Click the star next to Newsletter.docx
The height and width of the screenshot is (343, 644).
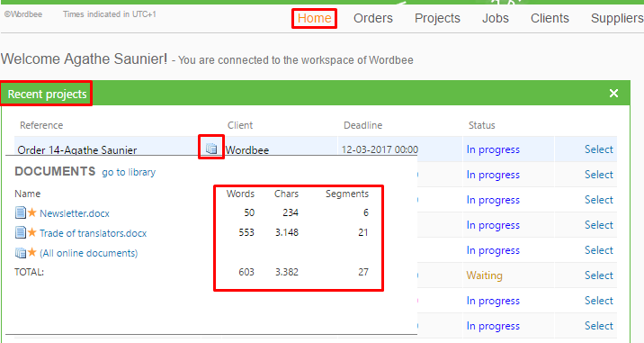pyautogui.click(x=32, y=212)
